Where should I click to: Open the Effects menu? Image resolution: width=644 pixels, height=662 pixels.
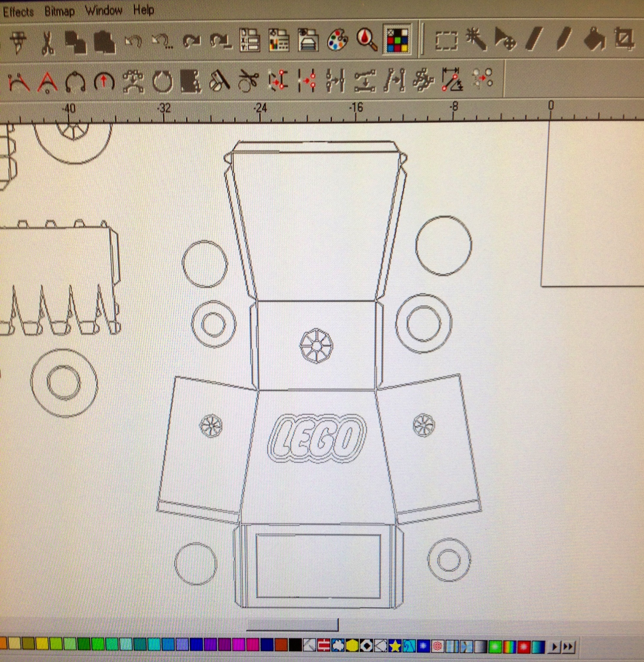click(19, 12)
